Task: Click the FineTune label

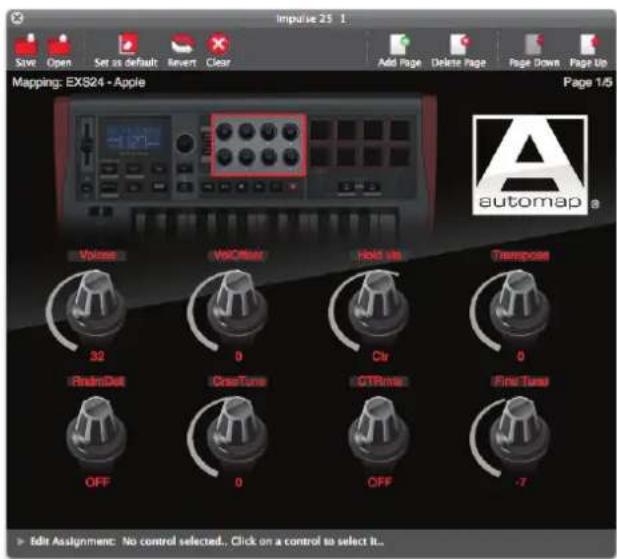Action: 520,381
